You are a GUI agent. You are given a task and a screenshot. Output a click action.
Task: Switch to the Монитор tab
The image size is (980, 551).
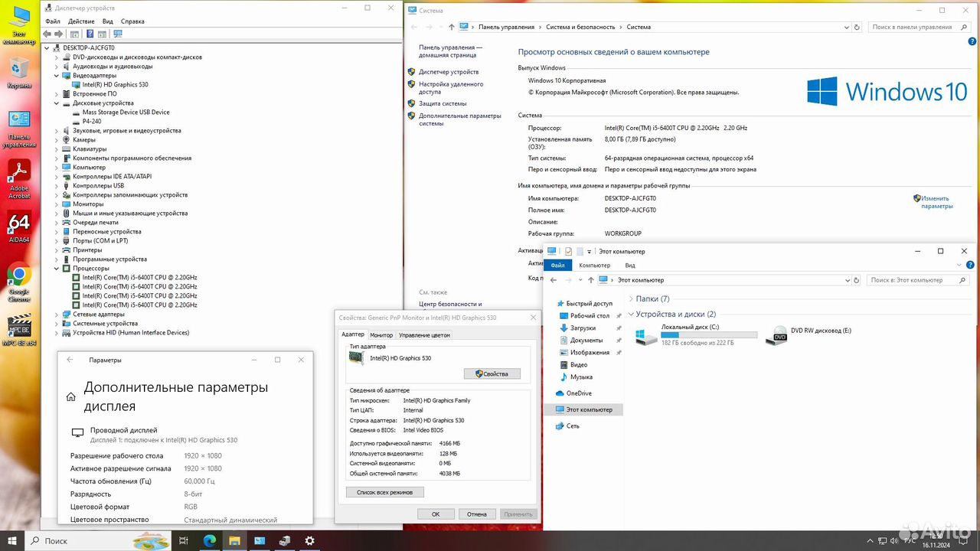click(x=381, y=335)
